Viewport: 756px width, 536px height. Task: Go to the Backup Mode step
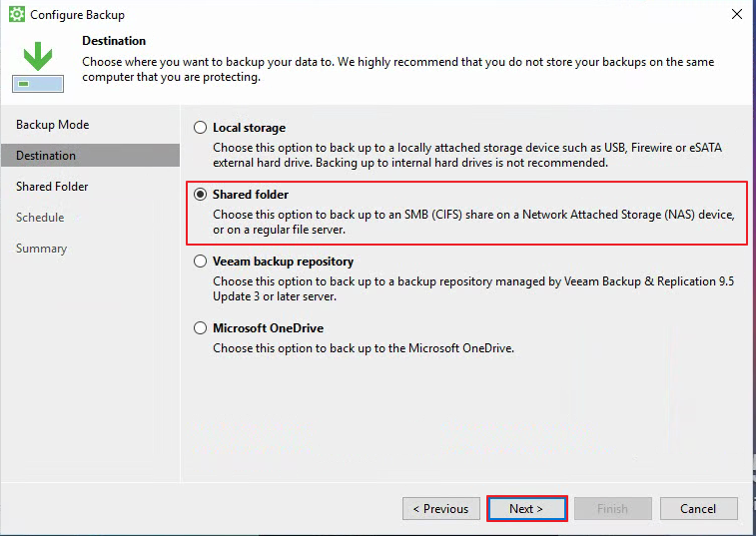tap(53, 125)
